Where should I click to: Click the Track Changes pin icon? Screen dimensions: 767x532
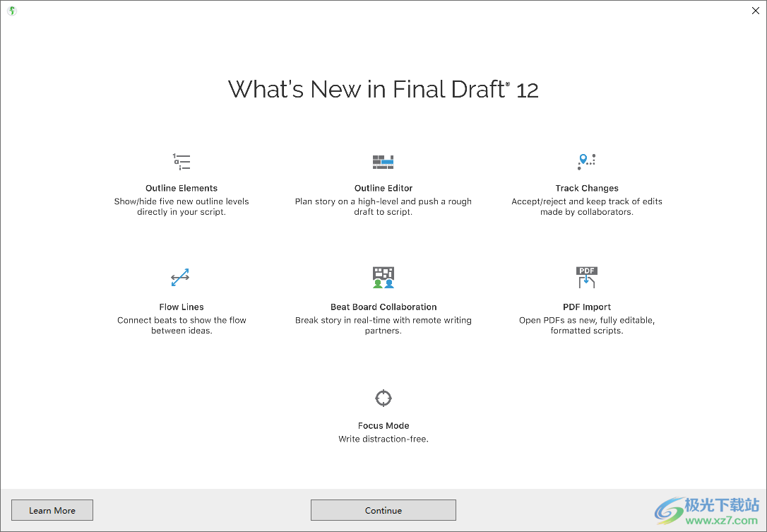pyautogui.click(x=586, y=162)
